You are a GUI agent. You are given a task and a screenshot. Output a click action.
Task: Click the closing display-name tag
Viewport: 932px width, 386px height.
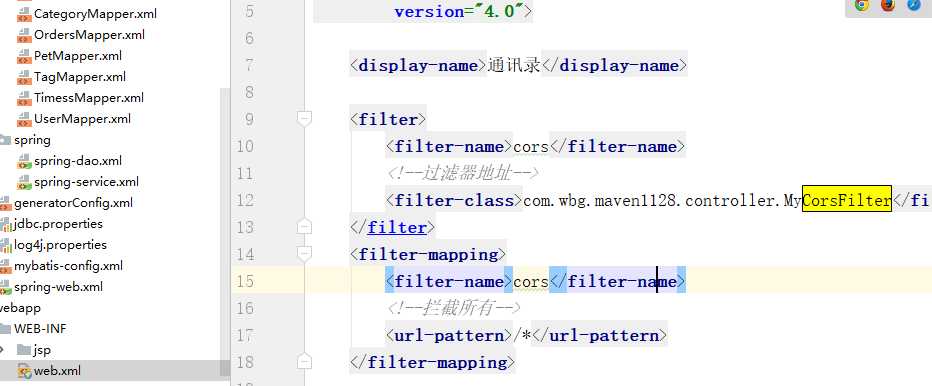pyautogui.click(x=614, y=65)
